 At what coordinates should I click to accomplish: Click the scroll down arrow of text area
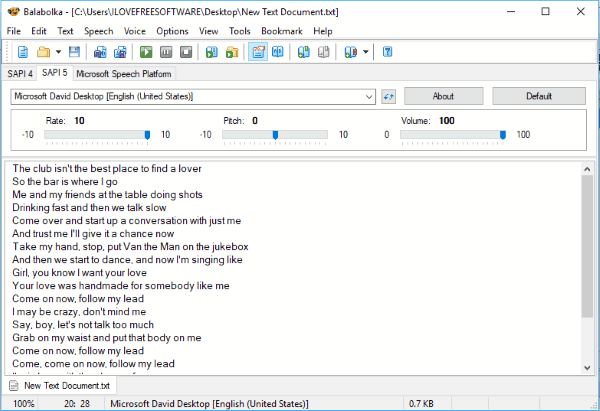(587, 368)
